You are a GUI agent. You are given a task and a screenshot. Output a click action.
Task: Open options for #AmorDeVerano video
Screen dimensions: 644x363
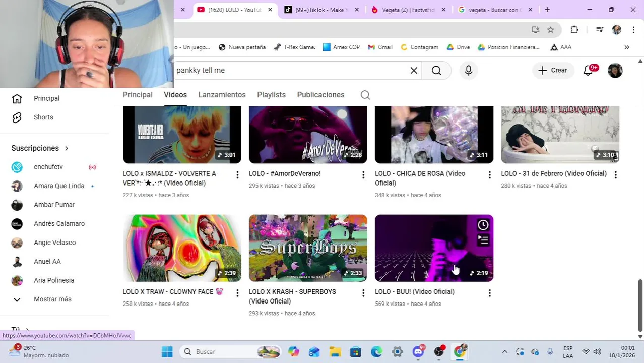pos(363,175)
